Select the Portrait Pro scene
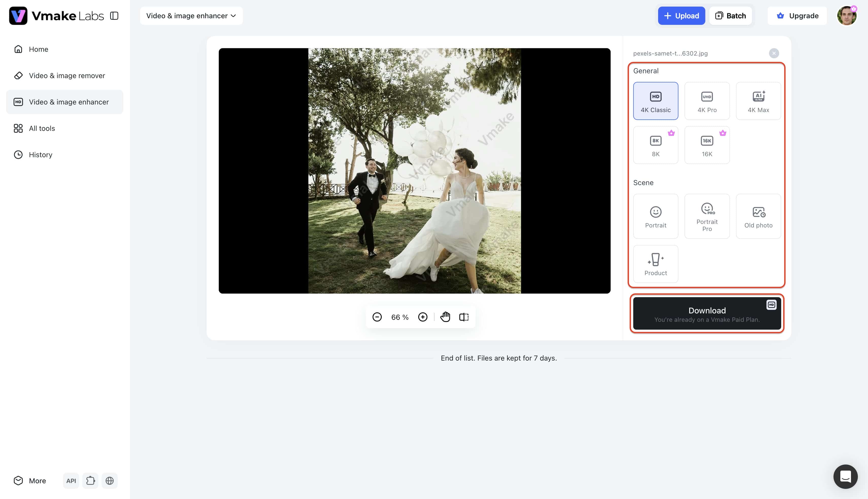 [707, 216]
